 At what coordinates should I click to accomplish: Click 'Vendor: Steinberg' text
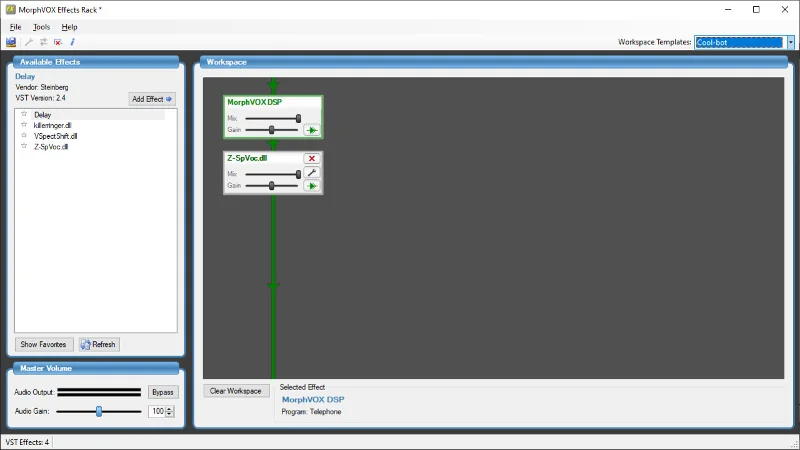pyautogui.click(x=42, y=87)
